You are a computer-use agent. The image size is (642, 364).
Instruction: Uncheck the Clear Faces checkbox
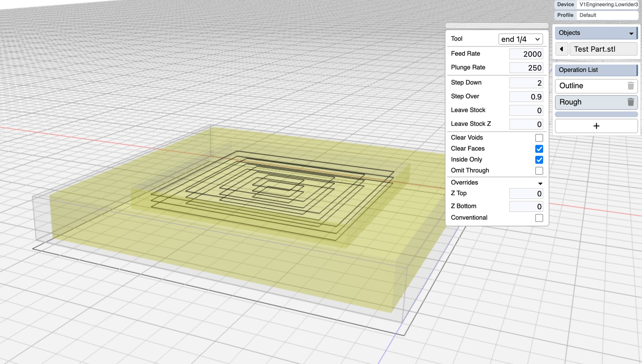[539, 149]
